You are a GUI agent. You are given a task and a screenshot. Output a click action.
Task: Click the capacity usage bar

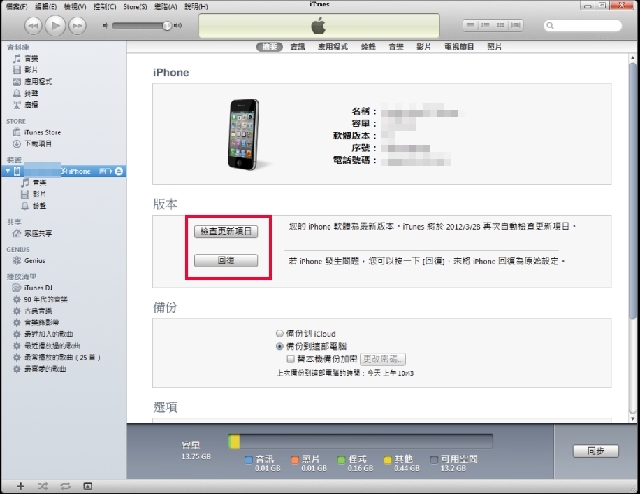(x=360, y=442)
